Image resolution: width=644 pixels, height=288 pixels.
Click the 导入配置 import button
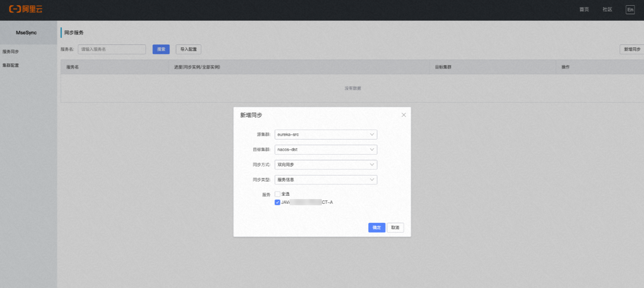[x=188, y=49]
